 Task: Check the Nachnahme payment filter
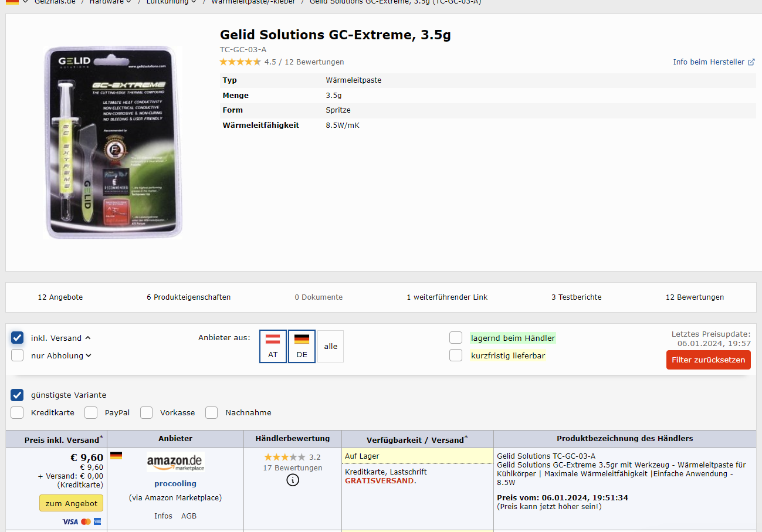coord(212,412)
